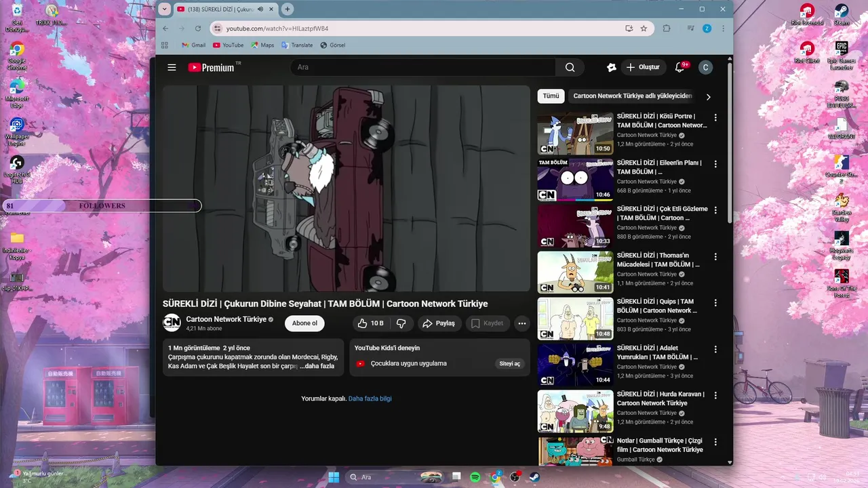Image resolution: width=868 pixels, height=488 pixels.
Task: Click the Paylaş share button
Action: tap(439, 323)
